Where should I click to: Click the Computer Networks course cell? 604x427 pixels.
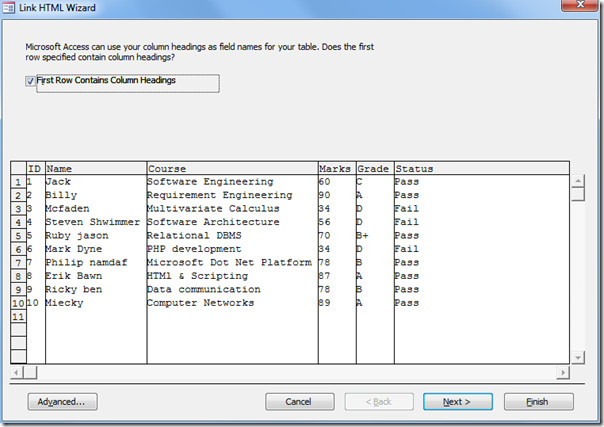tap(232, 303)
